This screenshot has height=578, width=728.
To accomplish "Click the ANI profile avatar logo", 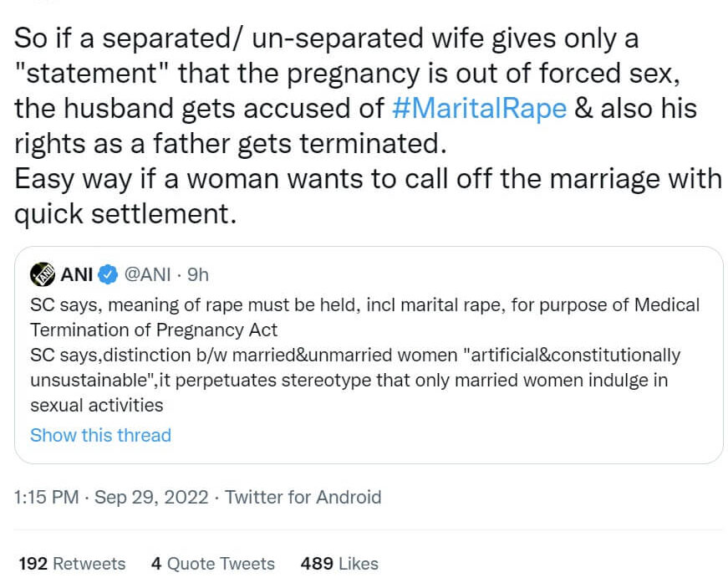I will point(43,274).
